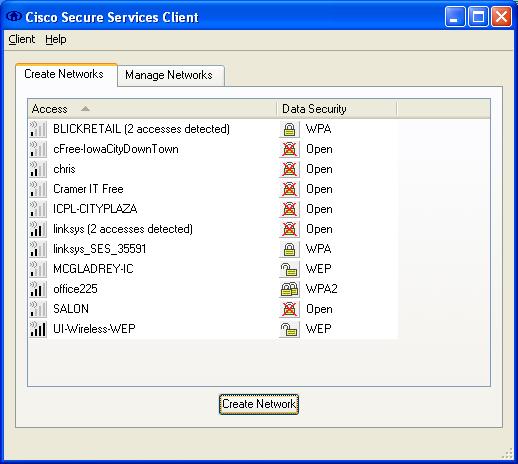Click the crossed lock icon in the linksys (2 accesses detected) row

point(289,229)
